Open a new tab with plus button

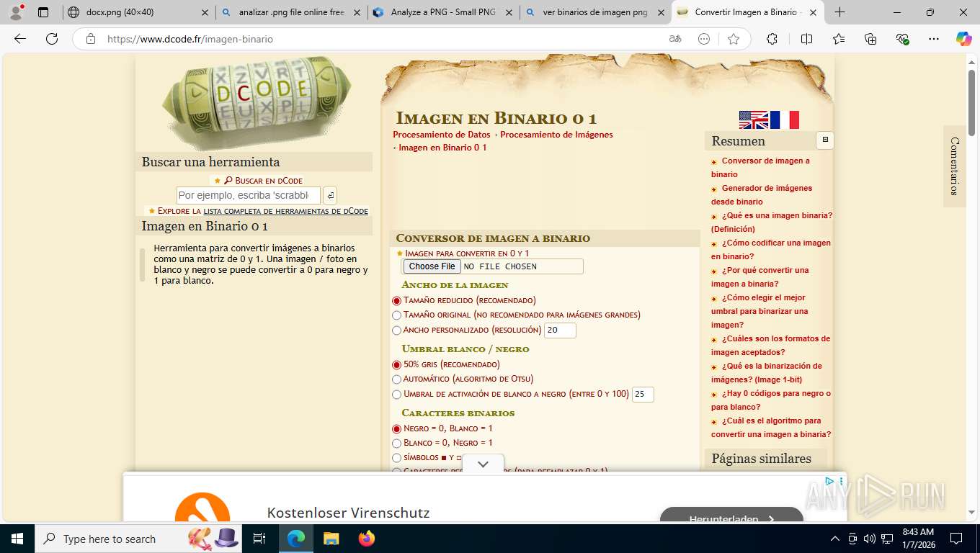point(839,12)
